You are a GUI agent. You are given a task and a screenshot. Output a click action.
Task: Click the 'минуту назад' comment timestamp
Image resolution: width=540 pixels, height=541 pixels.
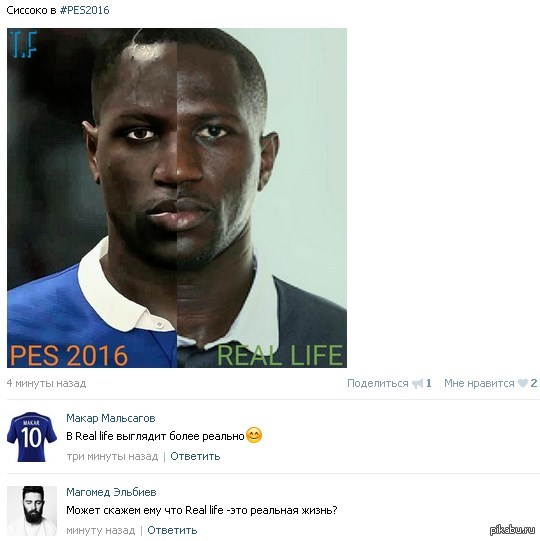click(100, 530)
